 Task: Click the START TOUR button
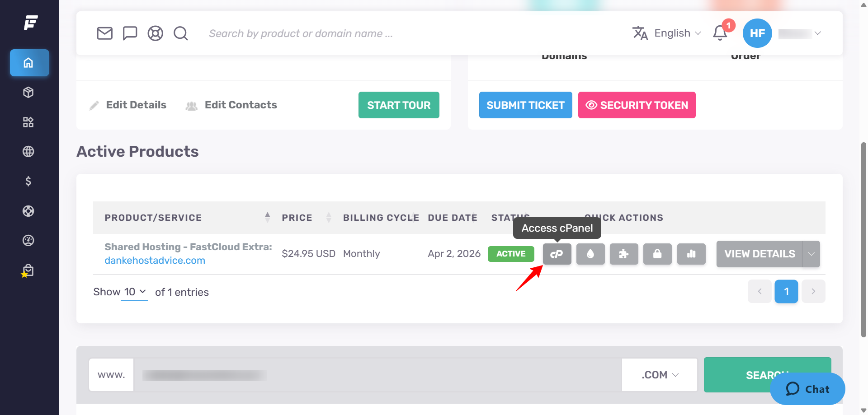(399, 105)
